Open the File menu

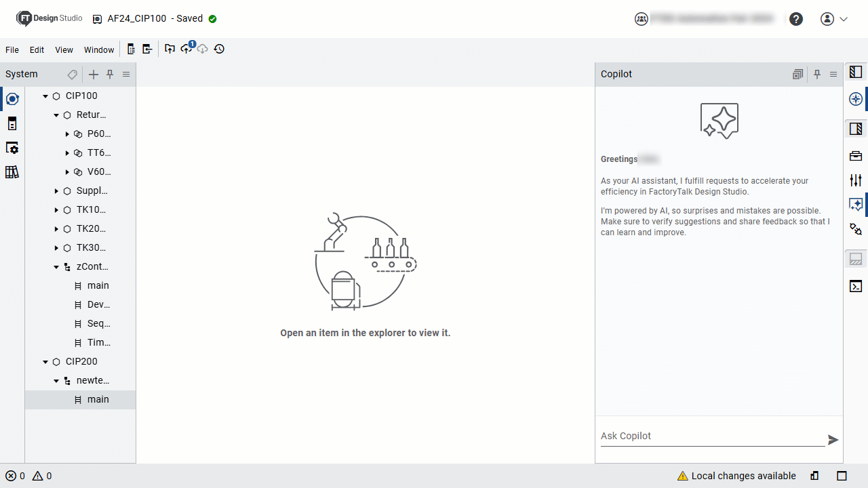12,49
